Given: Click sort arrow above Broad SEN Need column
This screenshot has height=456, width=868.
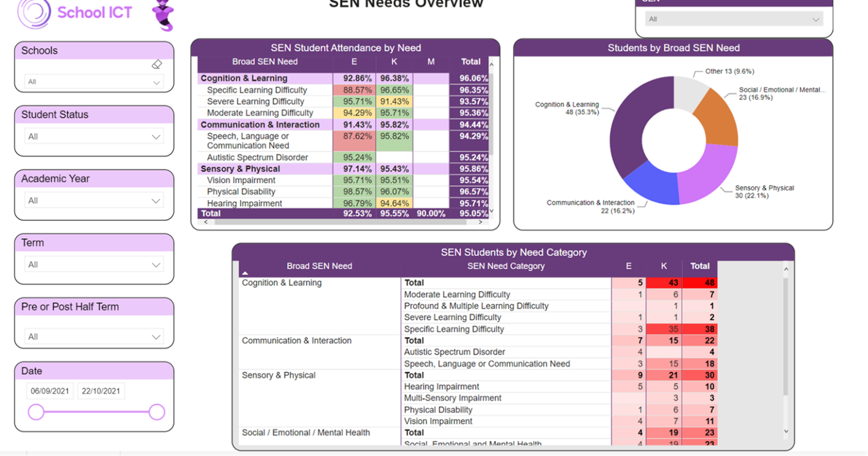Looking at the screenshot, I should click(245, 273).
